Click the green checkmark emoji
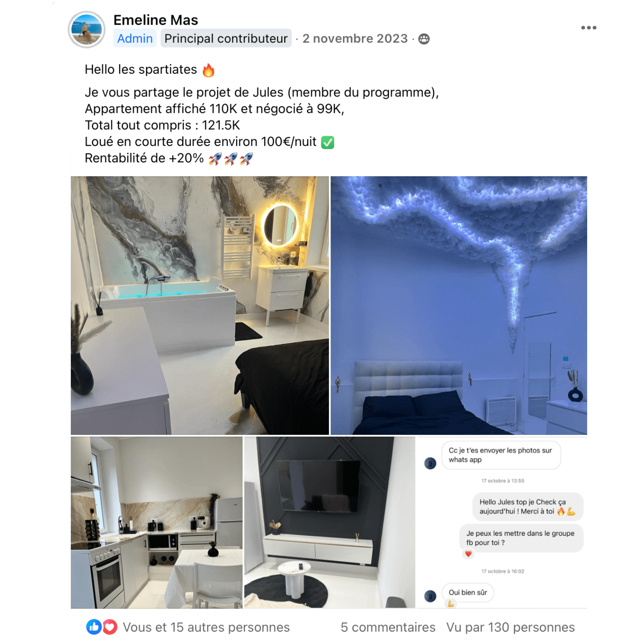Image resolution: width=644 pixels, height=644 pixels. pos(328,142)
